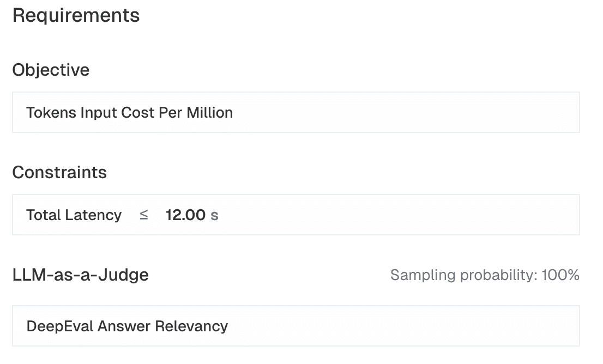
Task: Click the less-than-or-equal operator symbol
Action: click(144, 215)
